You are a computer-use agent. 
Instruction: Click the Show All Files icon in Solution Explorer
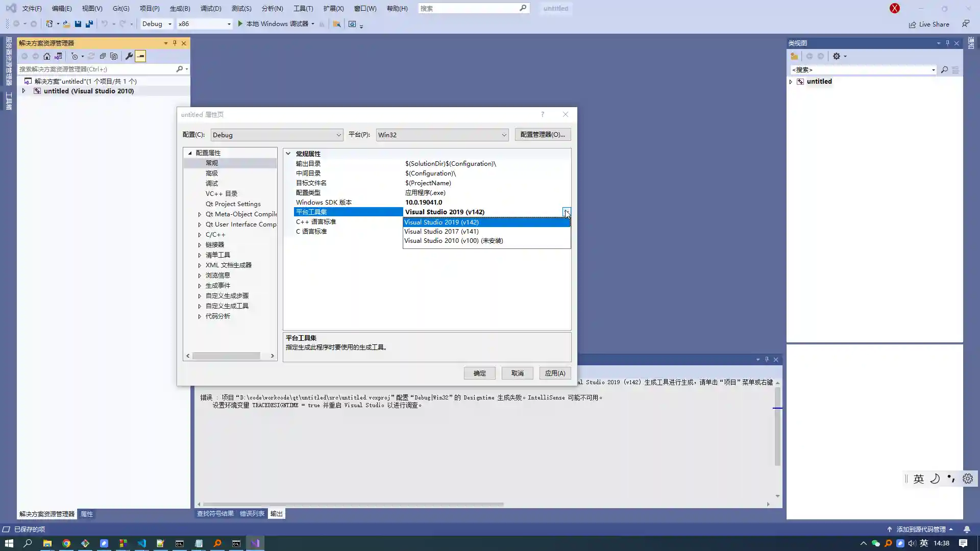point(114,56)
